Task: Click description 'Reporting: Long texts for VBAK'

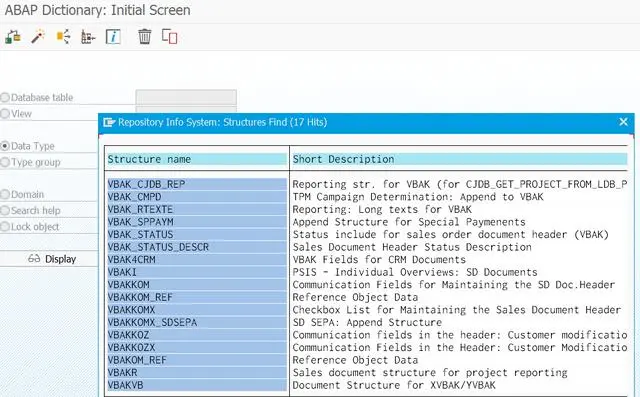Action: (382, 210)
